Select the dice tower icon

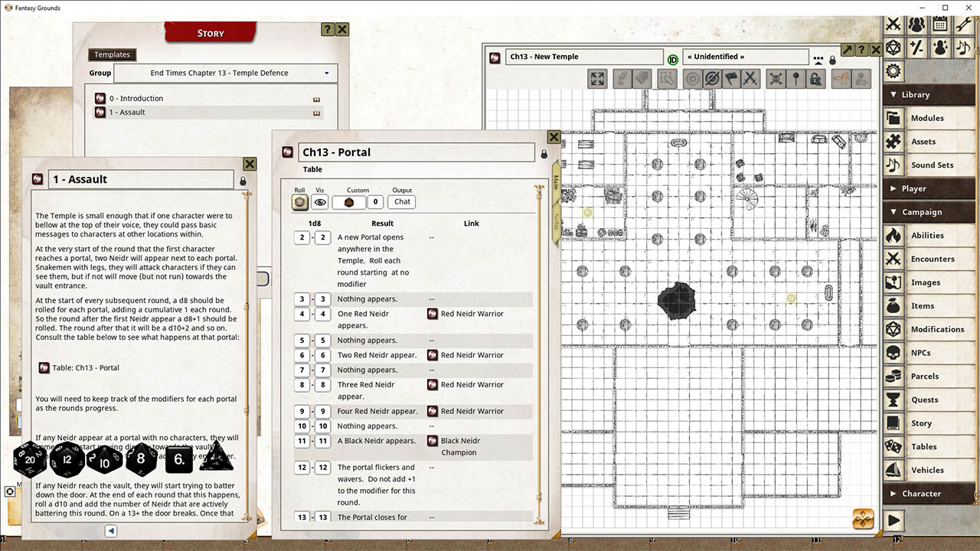pos(892,48)
